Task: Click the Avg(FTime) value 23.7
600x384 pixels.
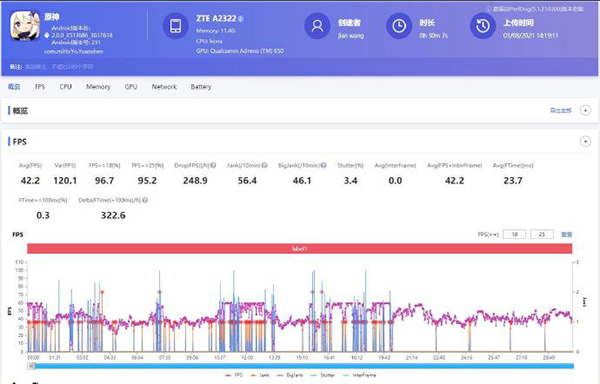Action: 513,181
